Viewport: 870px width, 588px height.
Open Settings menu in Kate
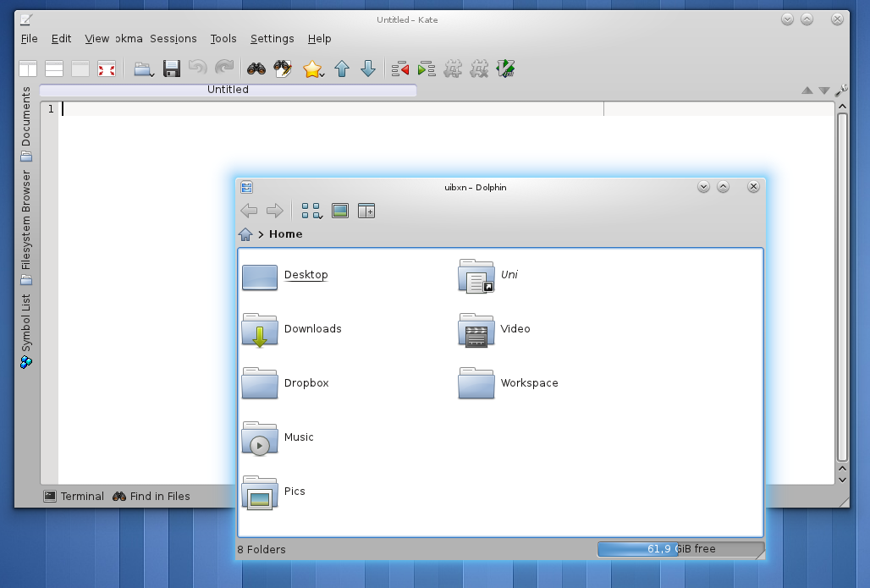click(x=272, y=39)
